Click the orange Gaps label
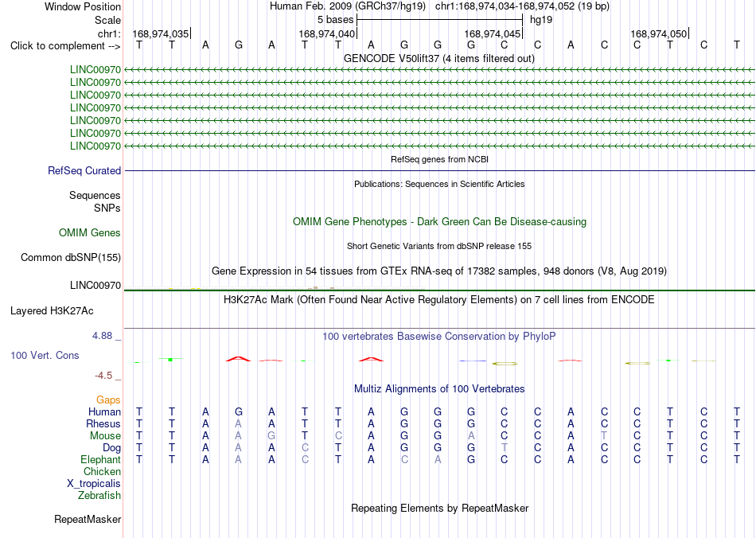This screenshot has width=756, height=538. click(x=108, y=400)
